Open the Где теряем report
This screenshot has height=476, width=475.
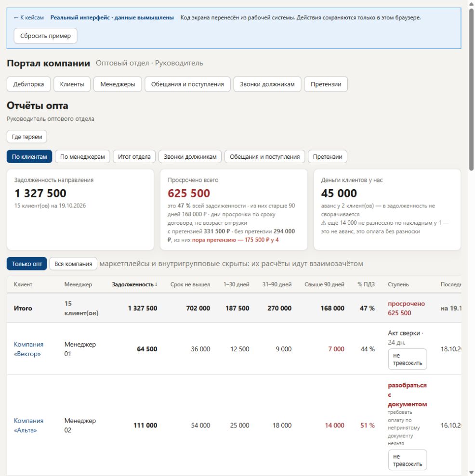(x=27, y=137)
